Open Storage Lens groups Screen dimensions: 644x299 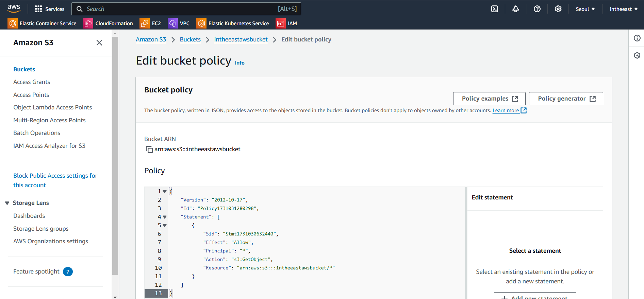coord(41,229)
